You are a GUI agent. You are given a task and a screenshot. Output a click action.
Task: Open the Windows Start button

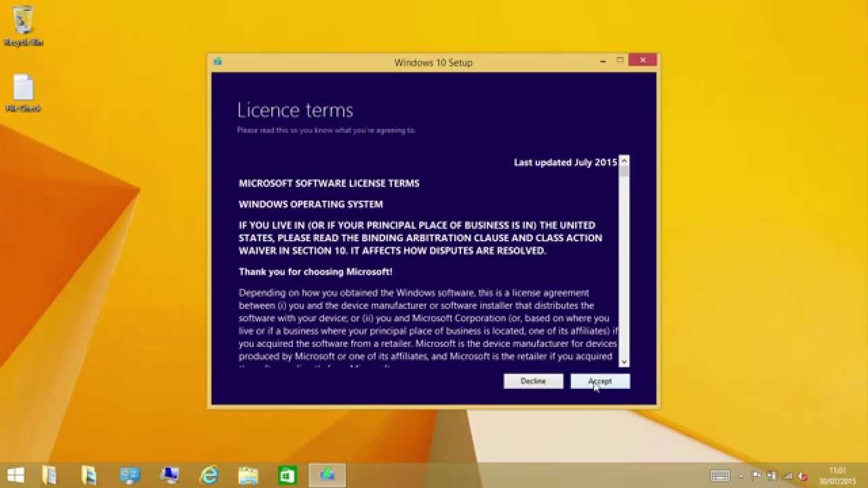point(16,475)
